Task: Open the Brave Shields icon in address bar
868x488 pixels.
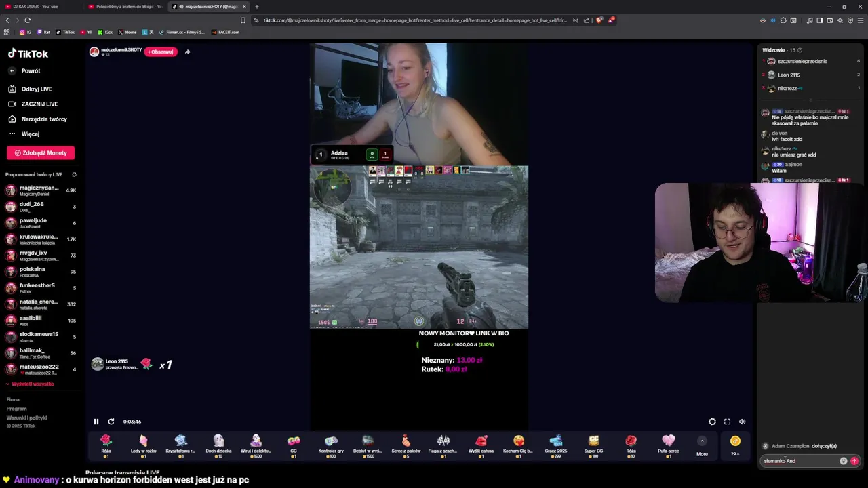Action: pos(598,20)
